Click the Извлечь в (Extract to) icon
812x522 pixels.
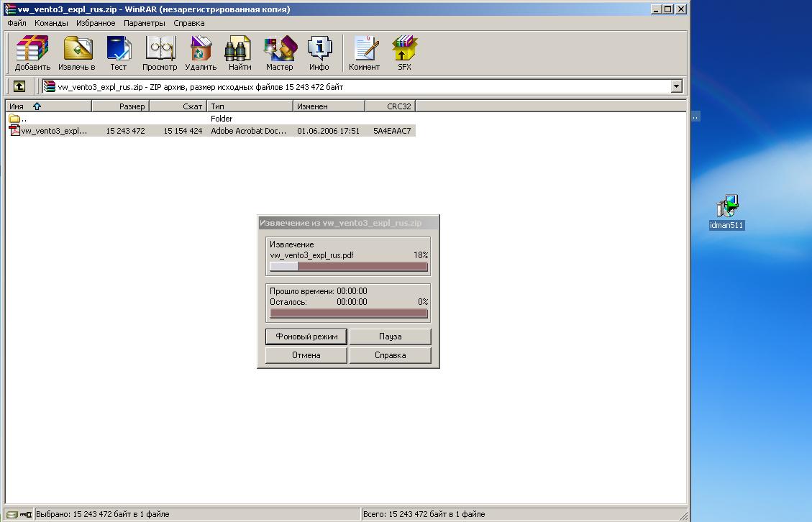click(x=77, y=48)
